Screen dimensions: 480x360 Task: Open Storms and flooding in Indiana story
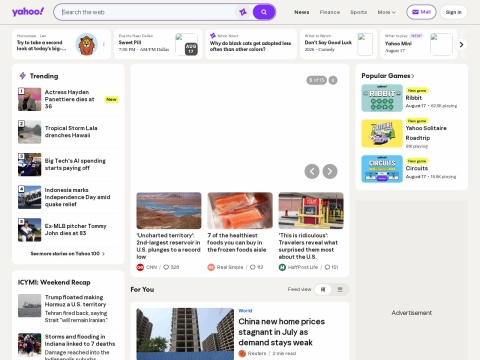click(80, 340)
